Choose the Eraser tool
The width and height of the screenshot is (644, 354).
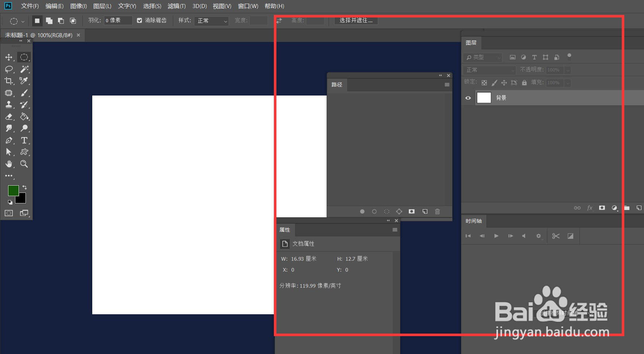pyautogui.click(x=9, y=117)
